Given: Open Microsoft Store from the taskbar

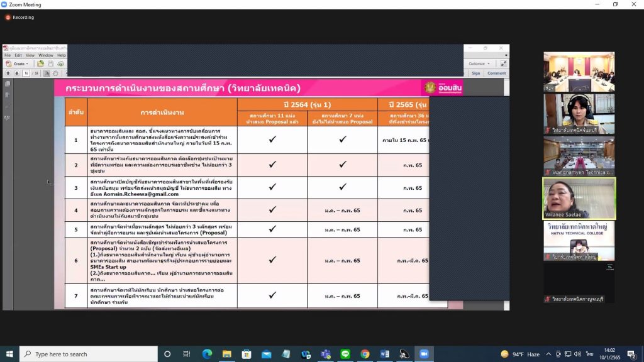Looking at the screenshot, I should pos(247,354).
